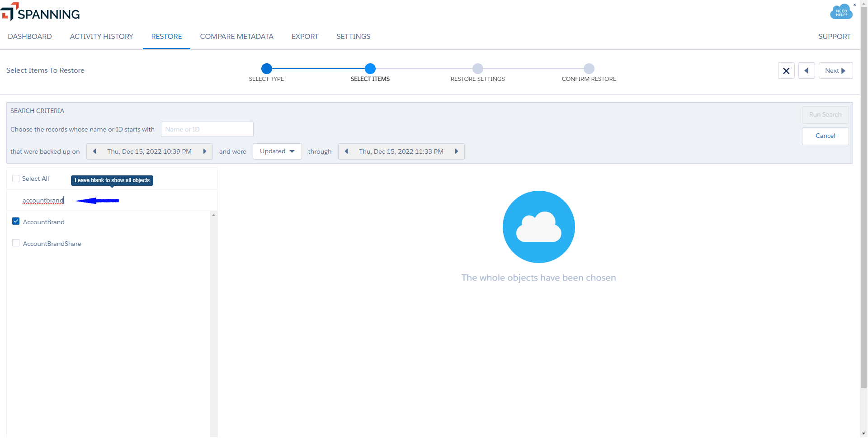The width and height of the screenshot is (868, 438).
Task: Open the Compare Metadata tab
Action: point(237,37)
